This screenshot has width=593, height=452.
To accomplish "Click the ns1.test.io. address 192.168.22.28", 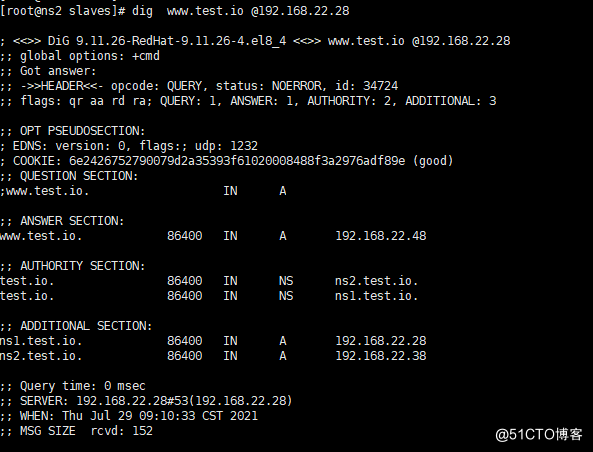I will click(x=381, y=341).
